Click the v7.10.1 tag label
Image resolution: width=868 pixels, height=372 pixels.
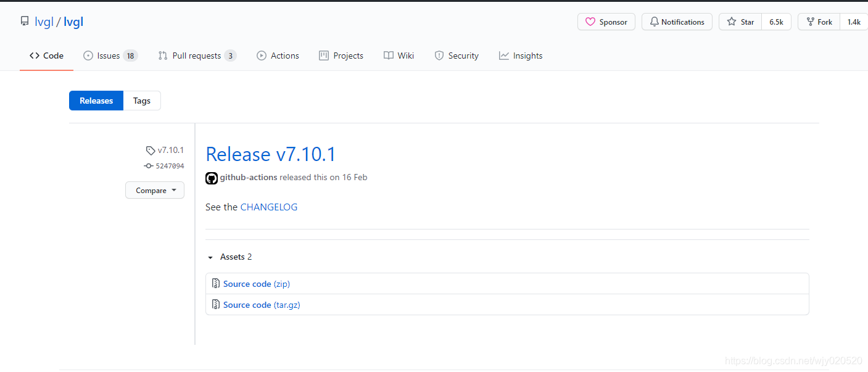[x=171, y=150]
